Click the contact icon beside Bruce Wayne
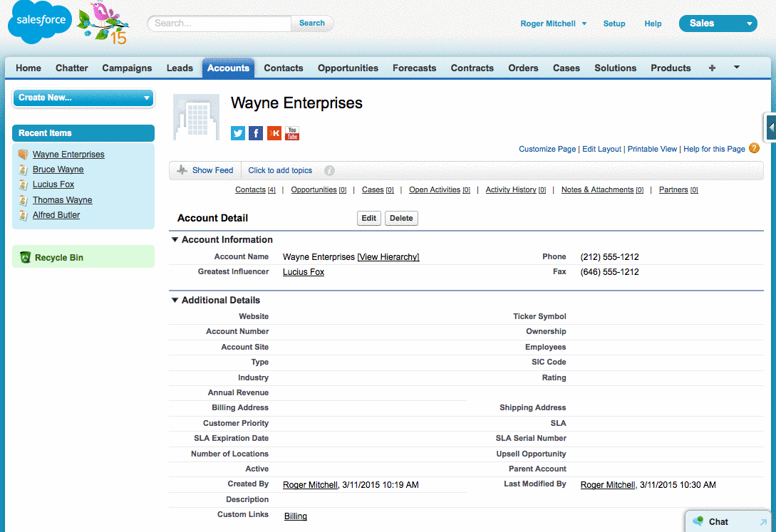The height and width of the screenshot is (532, 776). point(23,169)
